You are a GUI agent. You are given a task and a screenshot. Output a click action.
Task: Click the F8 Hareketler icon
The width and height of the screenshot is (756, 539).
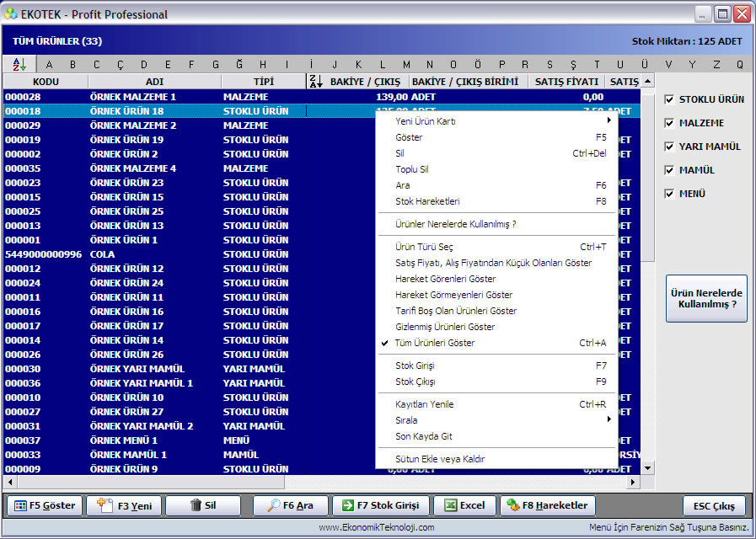tap(513, 505)
